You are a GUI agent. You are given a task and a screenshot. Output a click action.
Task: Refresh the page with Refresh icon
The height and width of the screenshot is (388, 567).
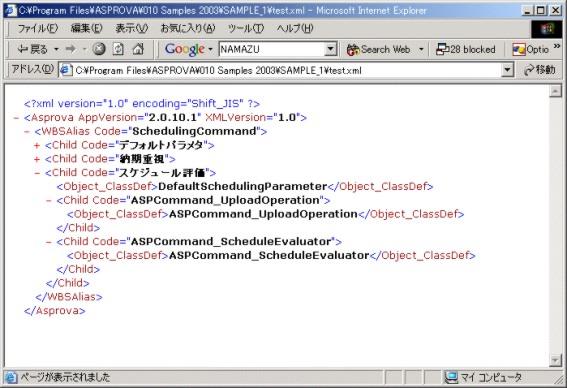pyautogui.click(x=118, y=49)
